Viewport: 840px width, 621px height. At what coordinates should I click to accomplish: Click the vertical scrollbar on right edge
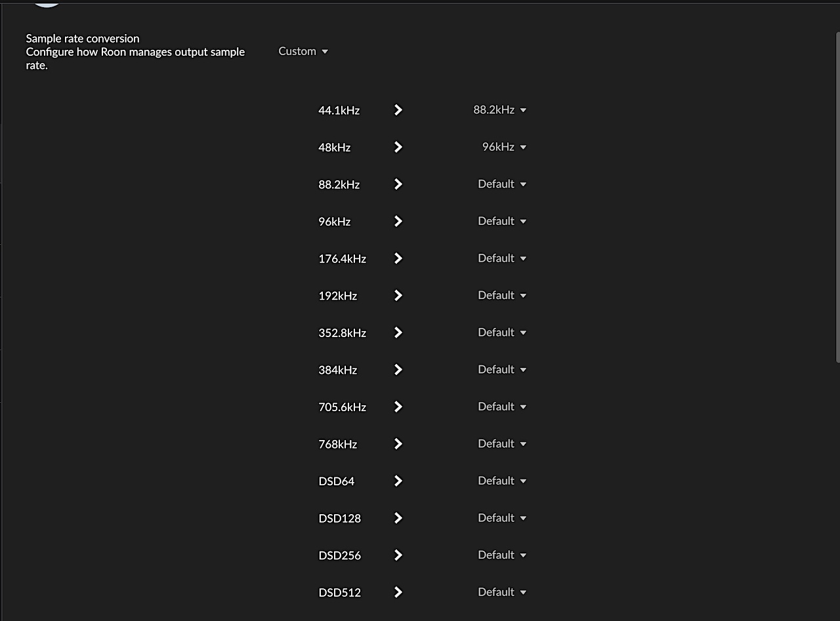[837, 197]
